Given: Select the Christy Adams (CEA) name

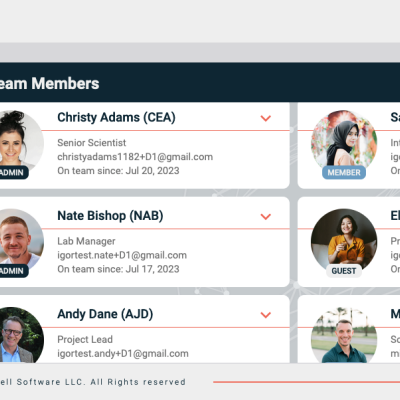Looking at the screenshot, I should tap(116, 118).
